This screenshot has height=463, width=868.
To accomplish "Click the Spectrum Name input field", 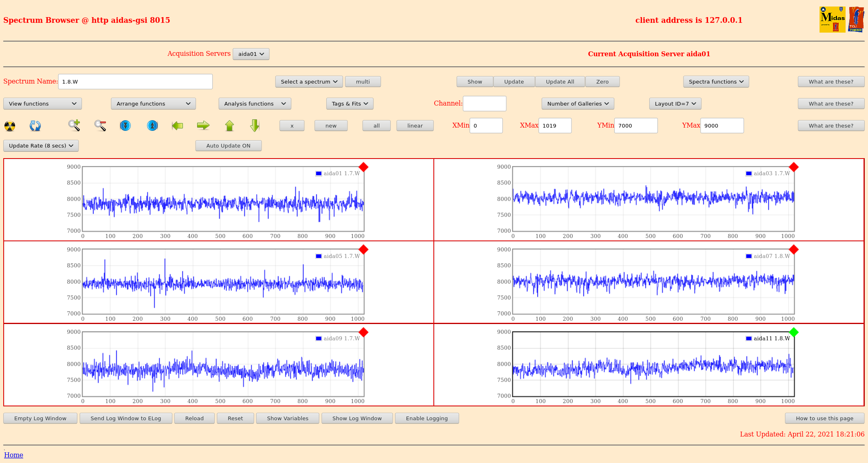I will click(x=135, y=82).
